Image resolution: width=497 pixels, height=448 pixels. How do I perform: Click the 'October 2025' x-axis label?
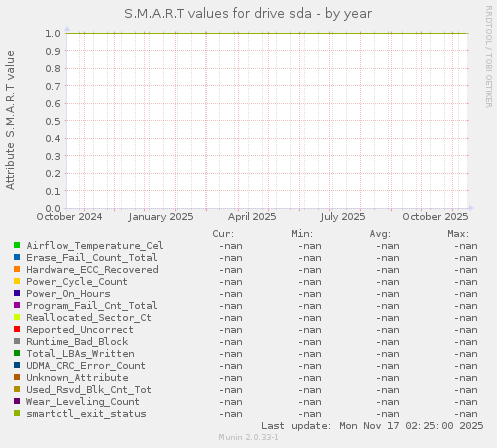[x=435, y=217]
